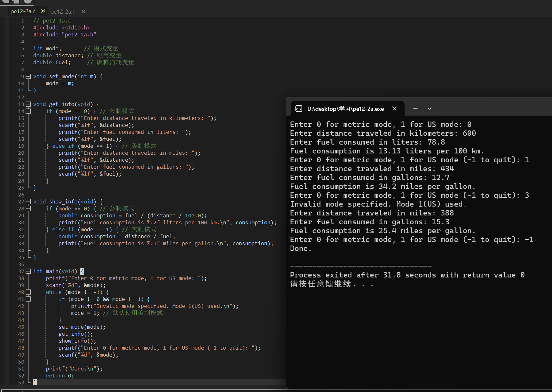Viewport: 552px width, 392px height.
Task: Click line number 1 in the gutter
Action: click(23, 21)
